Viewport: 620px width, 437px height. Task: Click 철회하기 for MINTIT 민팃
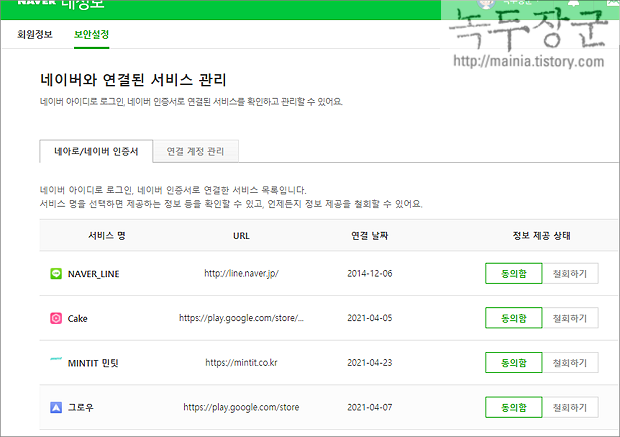(570, 363)
